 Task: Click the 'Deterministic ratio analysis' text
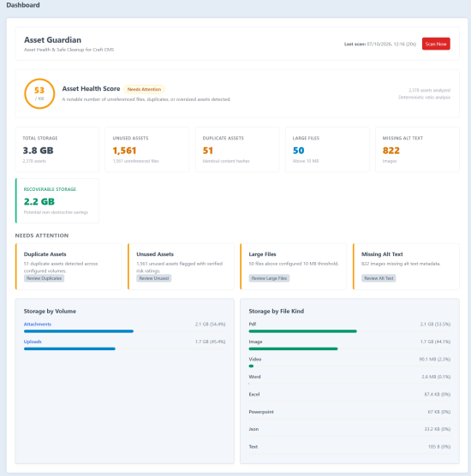pos(424,97)
